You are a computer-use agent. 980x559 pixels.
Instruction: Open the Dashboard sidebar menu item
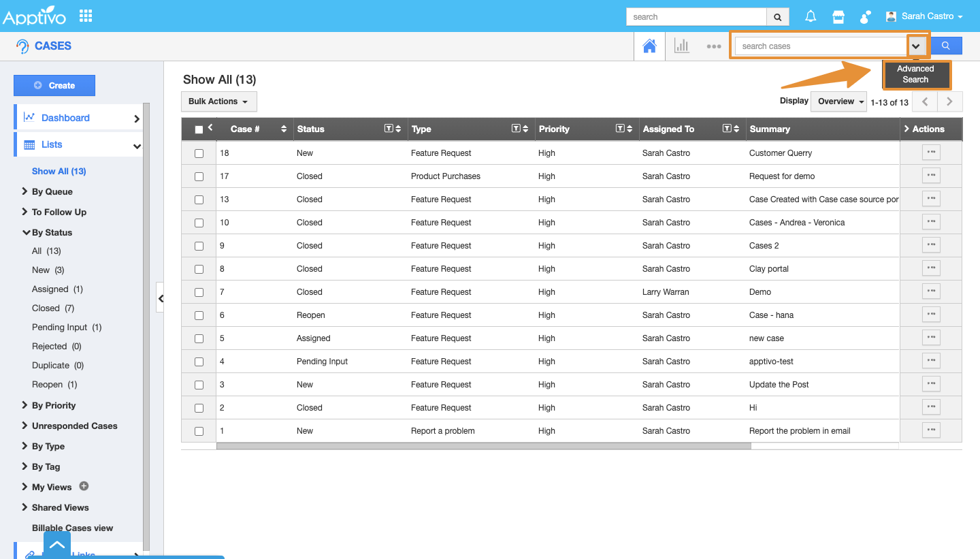click(x=65, y=118)
